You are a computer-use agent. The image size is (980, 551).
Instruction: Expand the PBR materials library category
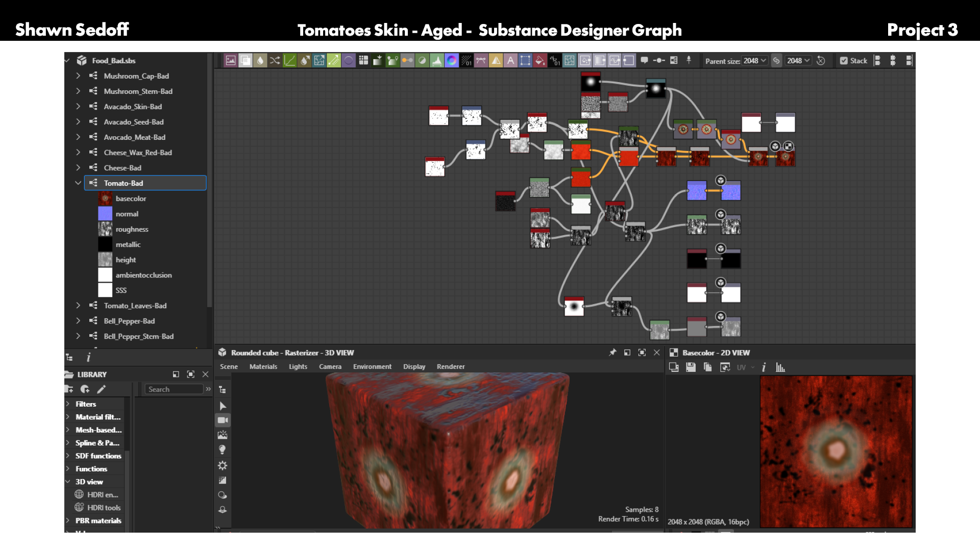tap(68, 520)
